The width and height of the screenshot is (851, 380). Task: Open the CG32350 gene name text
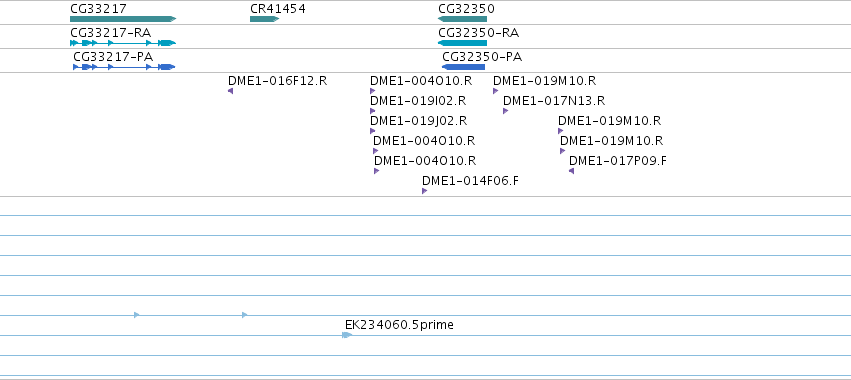[x=466, y=9]
